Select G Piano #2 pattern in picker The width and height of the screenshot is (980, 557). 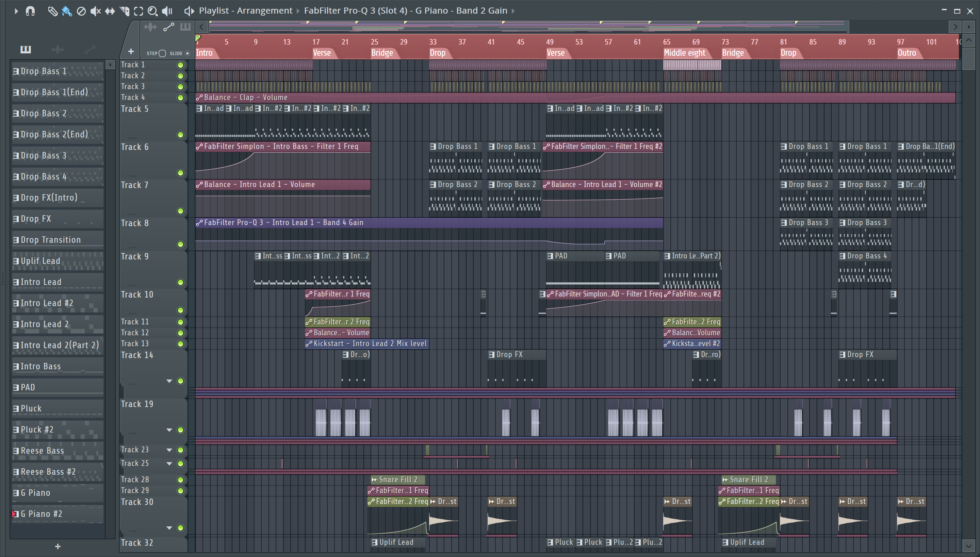click(x=58, y=514)
